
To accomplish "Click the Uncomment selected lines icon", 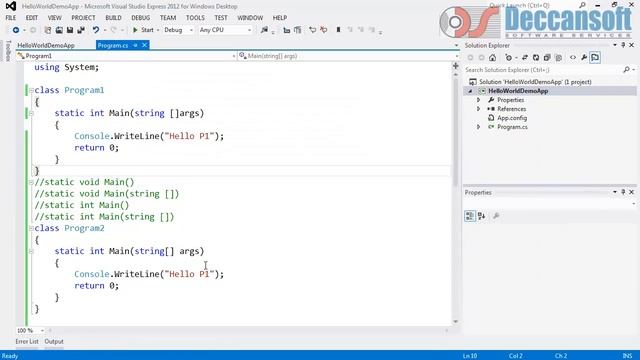I will tap(324, 30).
